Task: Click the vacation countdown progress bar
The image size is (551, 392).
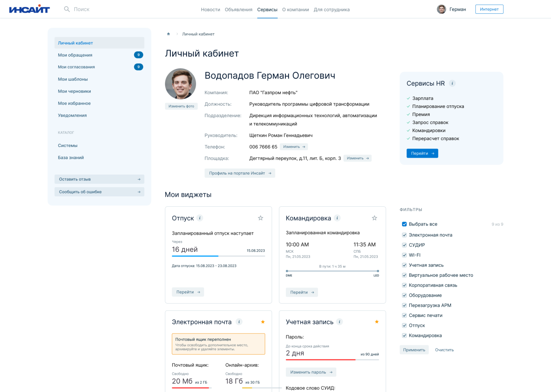Action: (x=218, y=256)
